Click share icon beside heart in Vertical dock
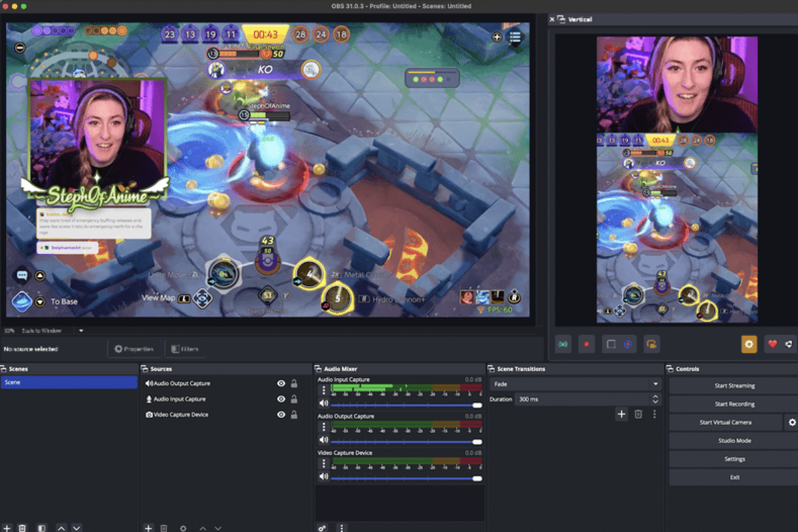798x532 pixels. pyautogui.click(x=789, y=344)
